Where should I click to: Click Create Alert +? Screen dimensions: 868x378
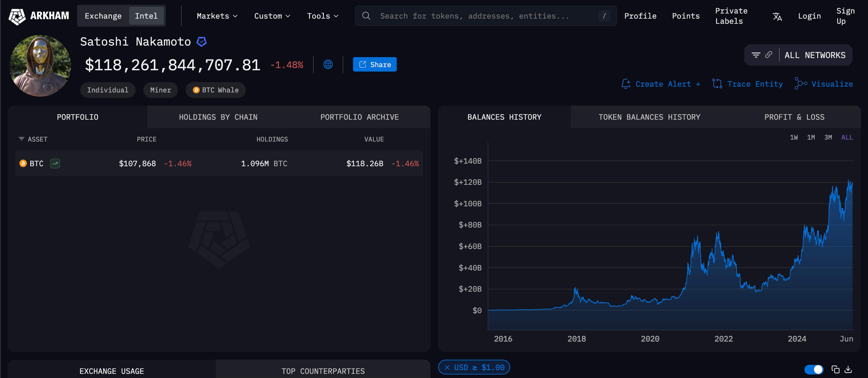point(661,84)
